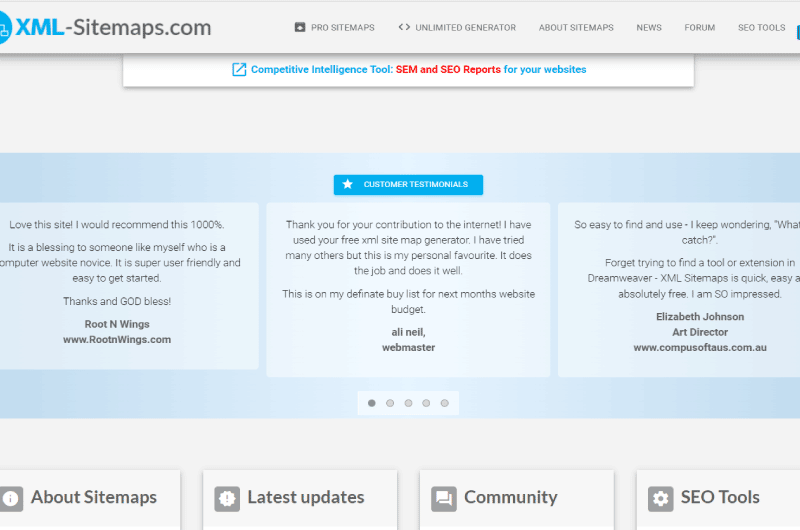This screenshot has height=530, width=800.
Task: Select the fifth testimonial carousel dot
Action: click(x=444, y=403)
